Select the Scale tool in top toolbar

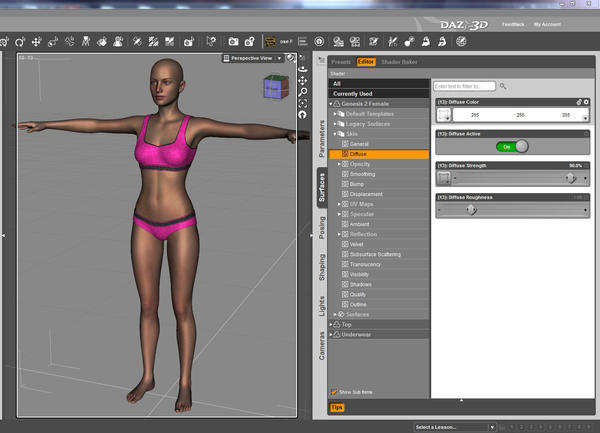53,42
